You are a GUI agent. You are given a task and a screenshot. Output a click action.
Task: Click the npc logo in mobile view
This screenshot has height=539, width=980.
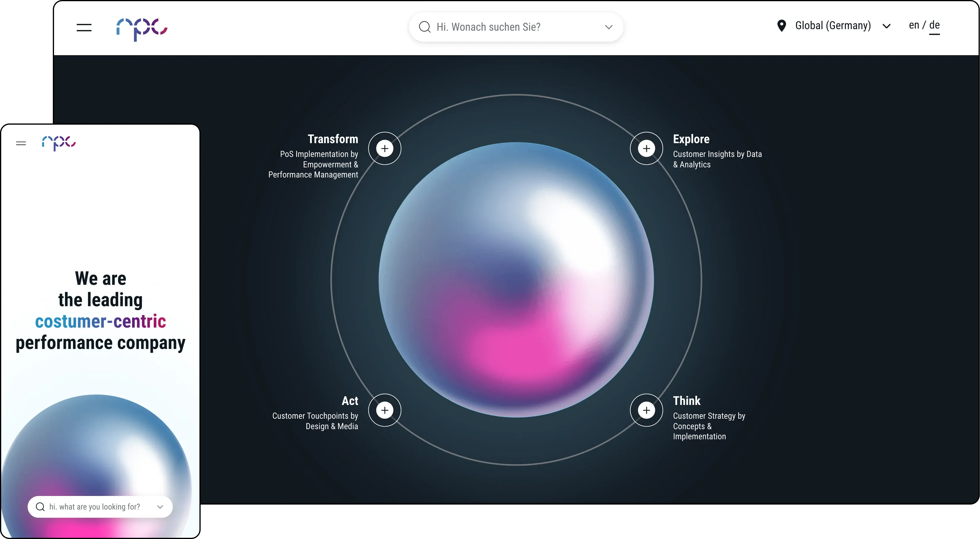(x=58, y=143)
